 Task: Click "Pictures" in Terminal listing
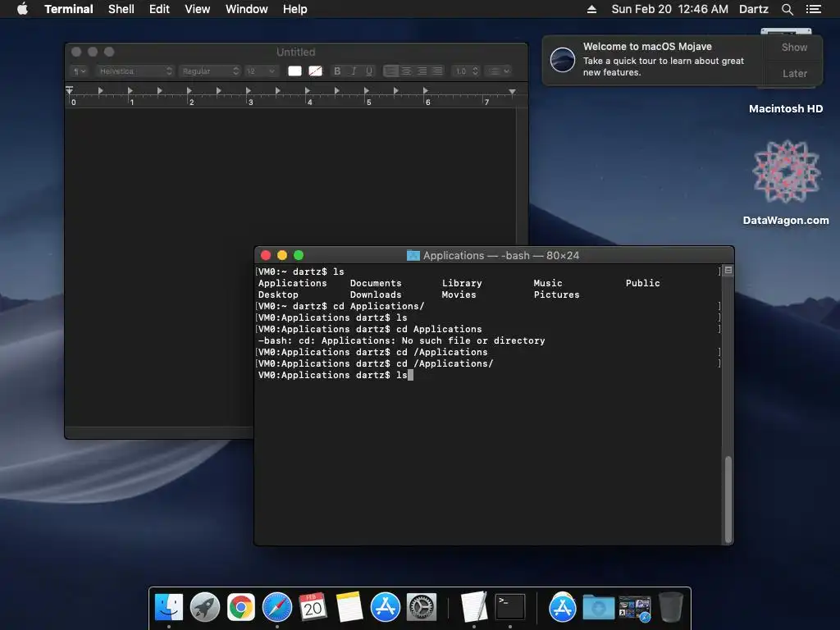point(556,294)
